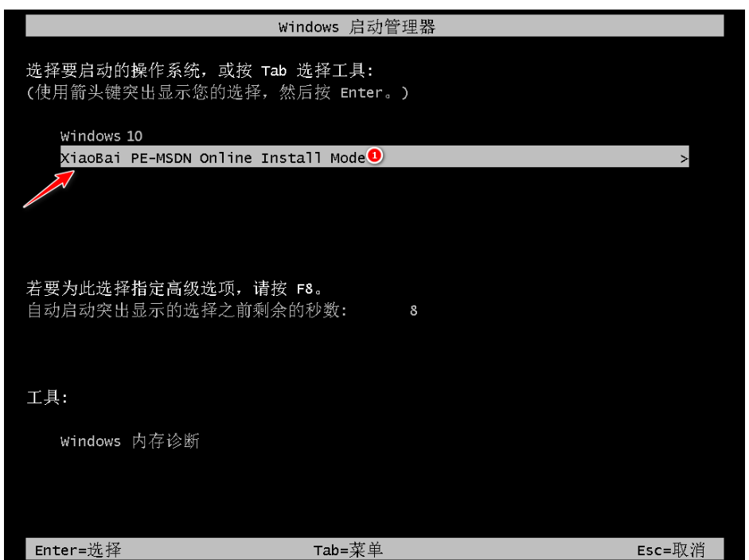
Task: Click the Tab key name in top instruction
Action: 274,71
